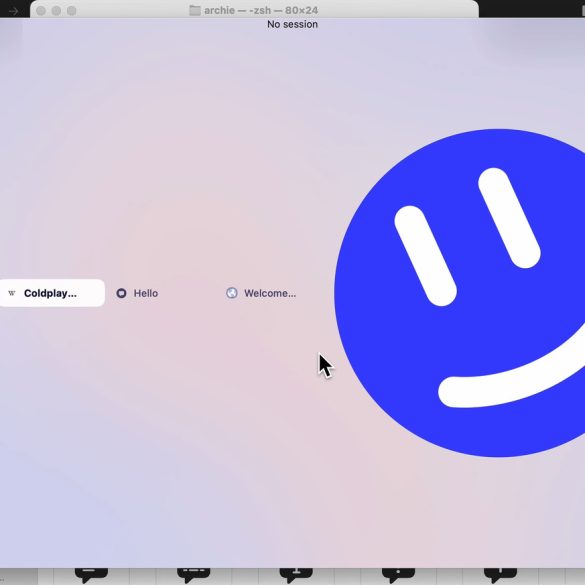Screen dimensions: 585x585
Task: Select the Coldplay... tab
Action: [52, 293]
